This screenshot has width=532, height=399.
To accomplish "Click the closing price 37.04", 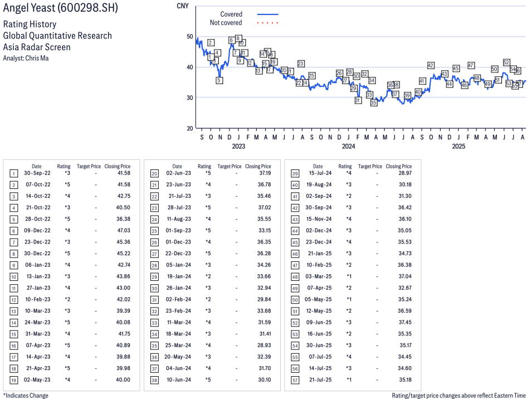I will pos(405,276).
